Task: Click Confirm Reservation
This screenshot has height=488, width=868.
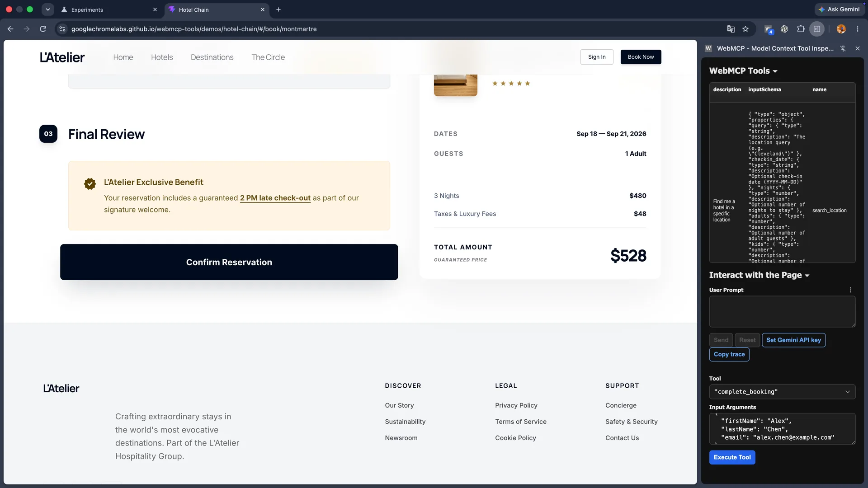Action: (229, 262)
